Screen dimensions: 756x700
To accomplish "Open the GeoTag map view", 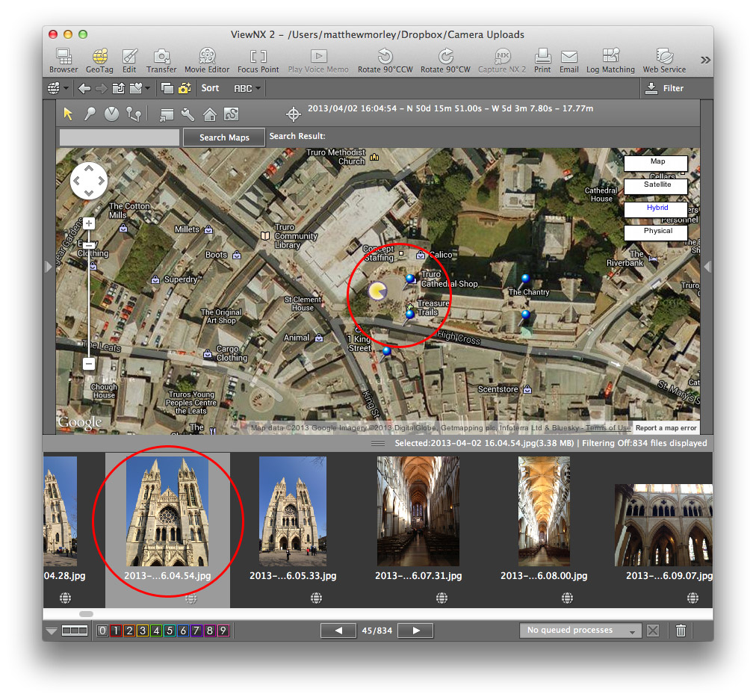I will click(x=99, y=61).
